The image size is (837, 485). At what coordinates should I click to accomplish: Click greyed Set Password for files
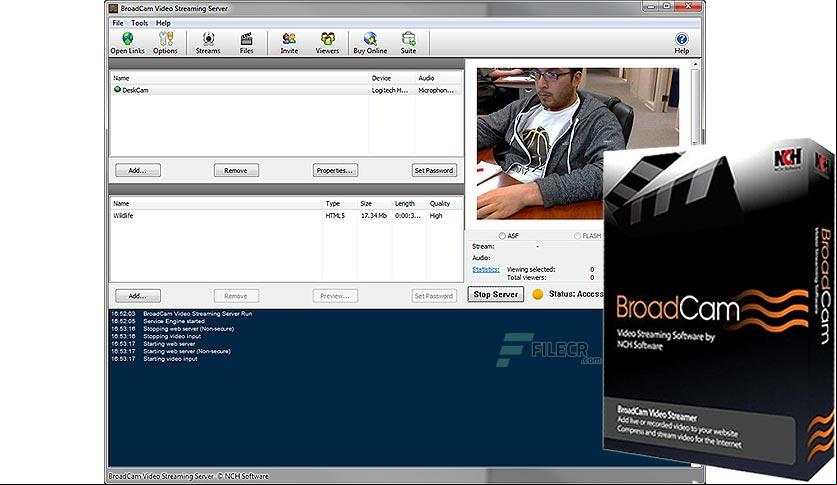click(x=434, y=296)
